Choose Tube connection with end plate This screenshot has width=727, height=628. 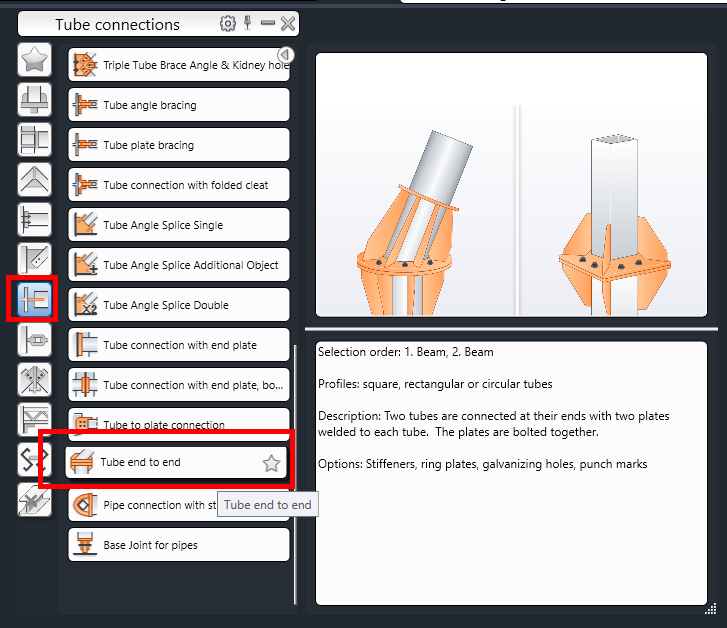tap(179, 345)
